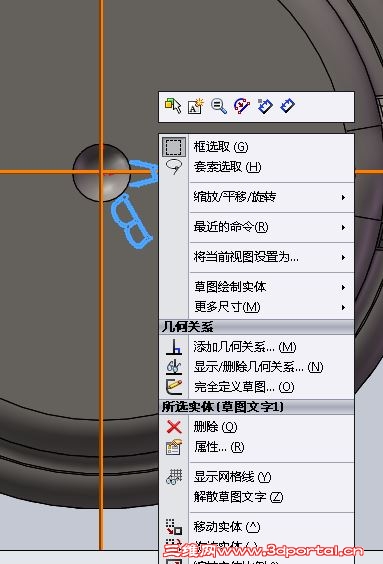Choose 套索选取 (H) lasso selection
Viewport: 383px width, 564px height.
[x=257, y=167]
